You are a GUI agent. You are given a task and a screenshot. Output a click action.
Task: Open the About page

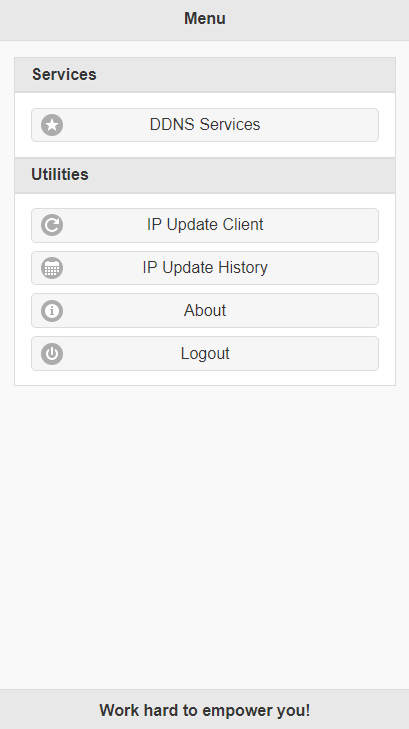(x=205, y=311)
